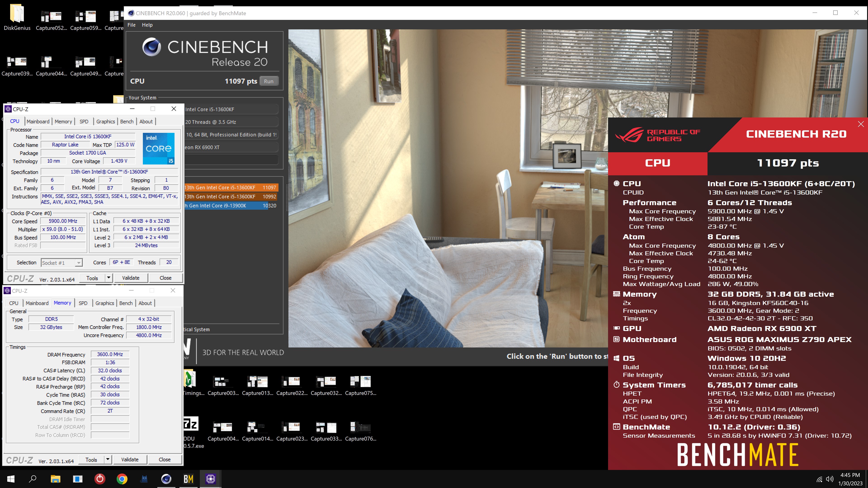This screenshot has height=488, width=868.
Task: Select the 10992 score ranking row
Action: tap(231, 197)
